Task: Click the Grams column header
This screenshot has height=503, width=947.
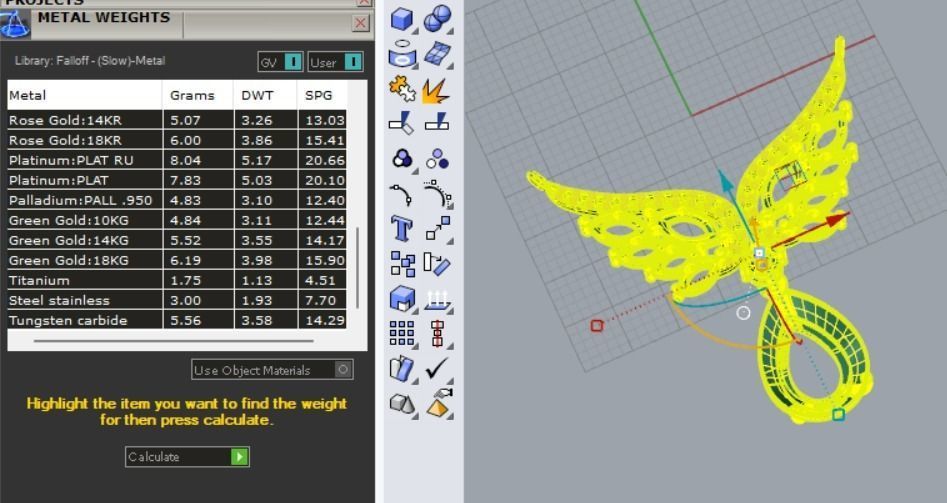Action: pos(197,95)
